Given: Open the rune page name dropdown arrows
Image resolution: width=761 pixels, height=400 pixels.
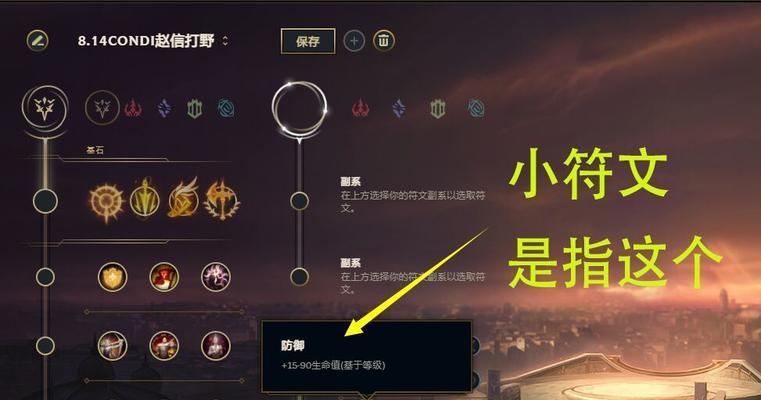Looking at the screenshot, I should point(225,41).
